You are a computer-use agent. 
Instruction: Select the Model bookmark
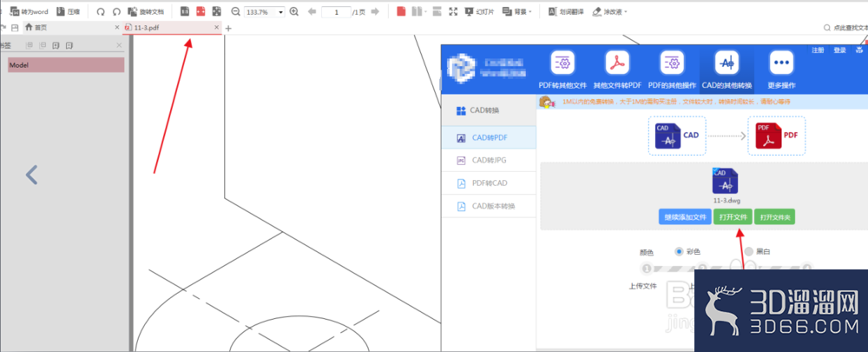pos(66,65)
